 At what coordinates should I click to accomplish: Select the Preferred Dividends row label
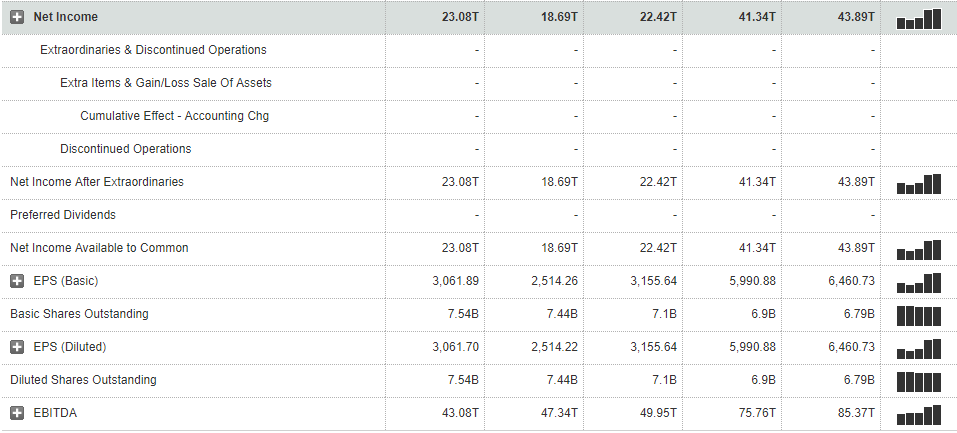(x=63, y=215)
